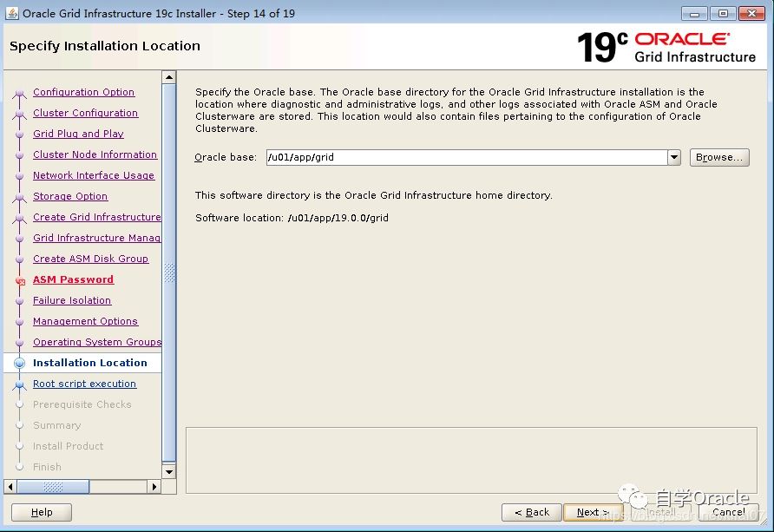Click the step list scroll up arrow

[169, 77]
